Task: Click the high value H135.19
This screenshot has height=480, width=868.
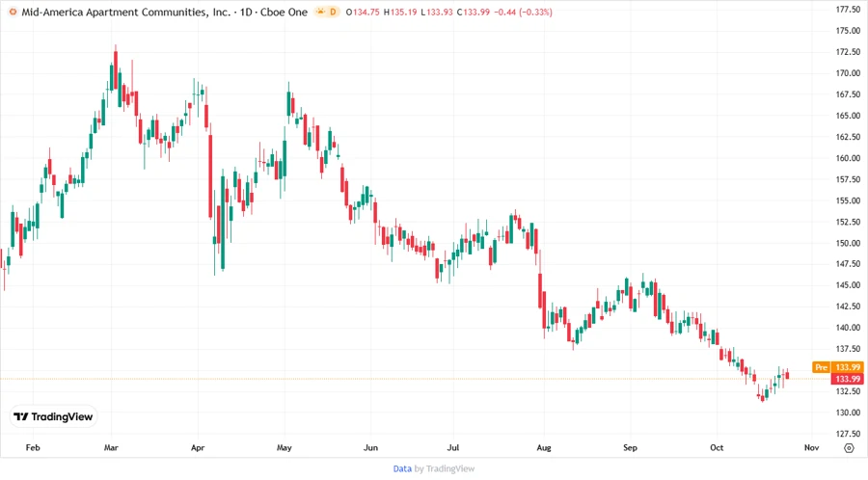Action: 400,12
